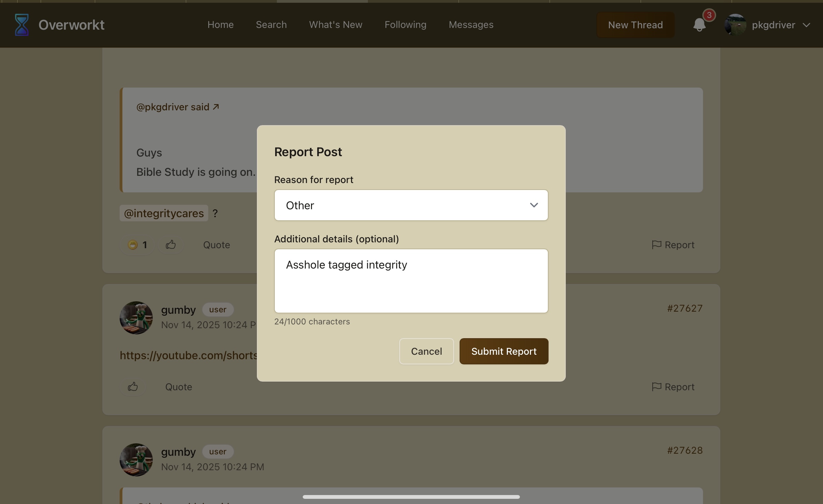The image size is (823, 504).
Task: Go to the Home nav item
Action: [x=220, y=25]
